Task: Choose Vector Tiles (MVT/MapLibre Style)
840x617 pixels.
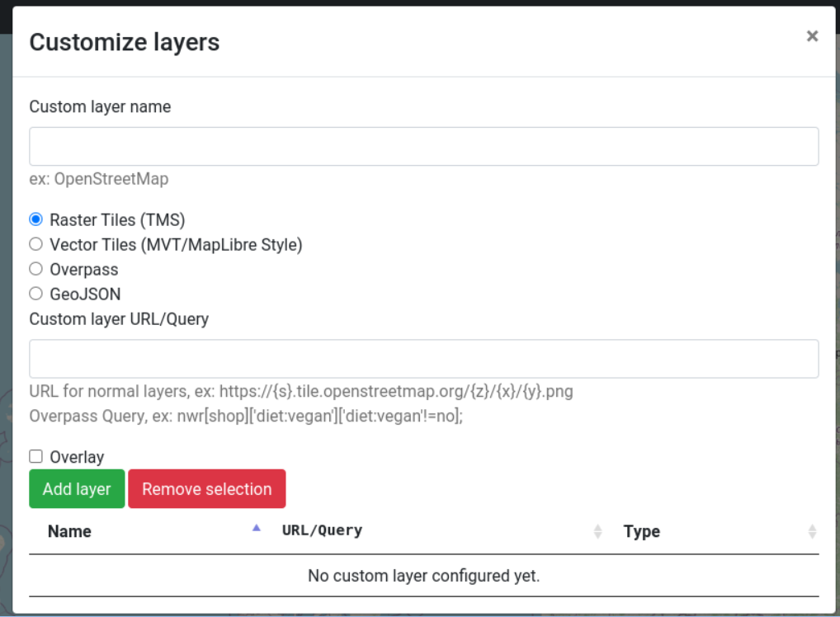Action: click(x=35, y=243)
